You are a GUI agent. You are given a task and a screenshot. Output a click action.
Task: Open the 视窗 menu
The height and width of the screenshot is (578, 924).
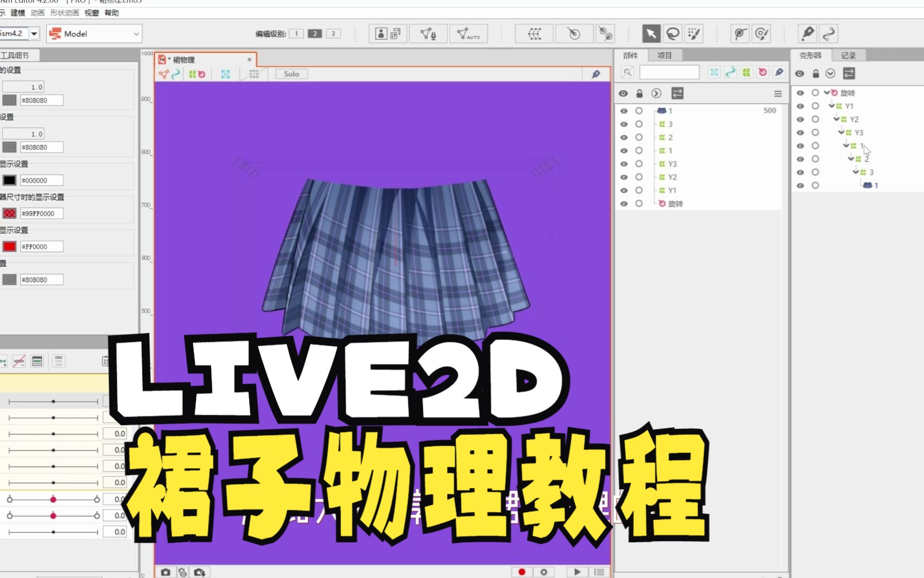[x=92, y=13]
